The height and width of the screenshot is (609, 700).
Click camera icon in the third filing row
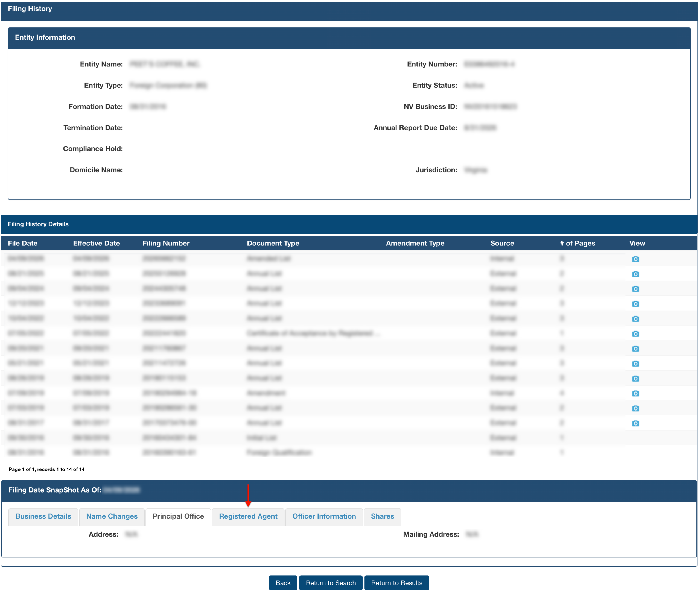tap(635, 289)
